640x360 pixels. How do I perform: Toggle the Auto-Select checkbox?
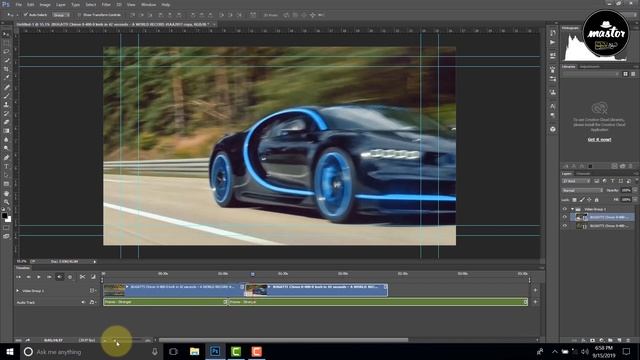[x=26, y=15]
